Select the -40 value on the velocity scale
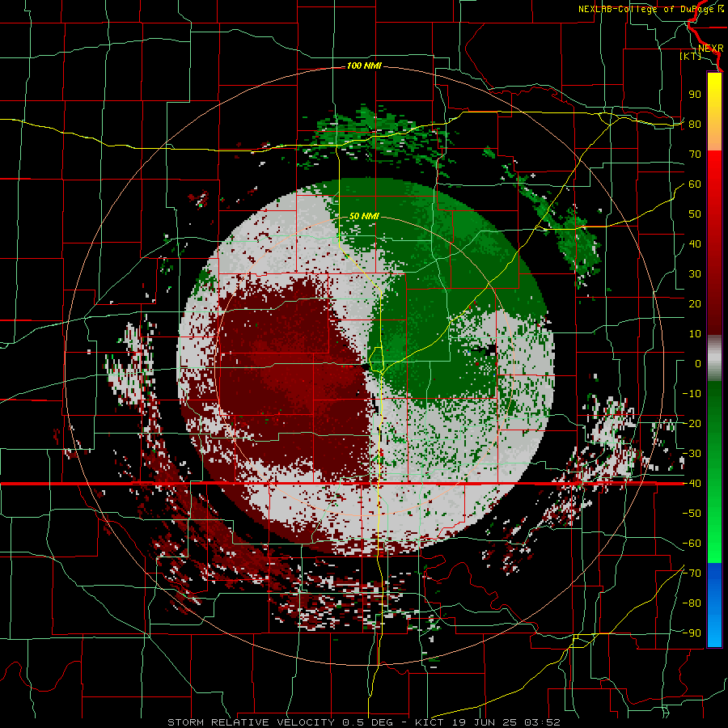 [692, 484]
